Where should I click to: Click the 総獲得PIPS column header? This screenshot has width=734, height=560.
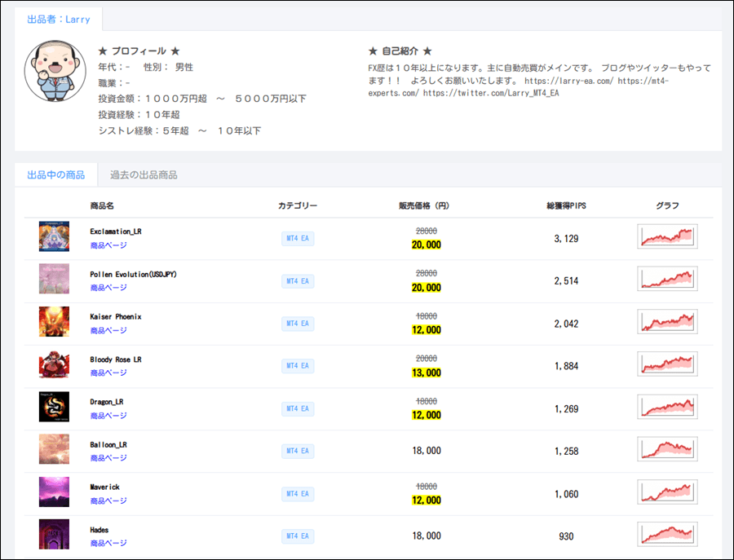pos(566,205)
